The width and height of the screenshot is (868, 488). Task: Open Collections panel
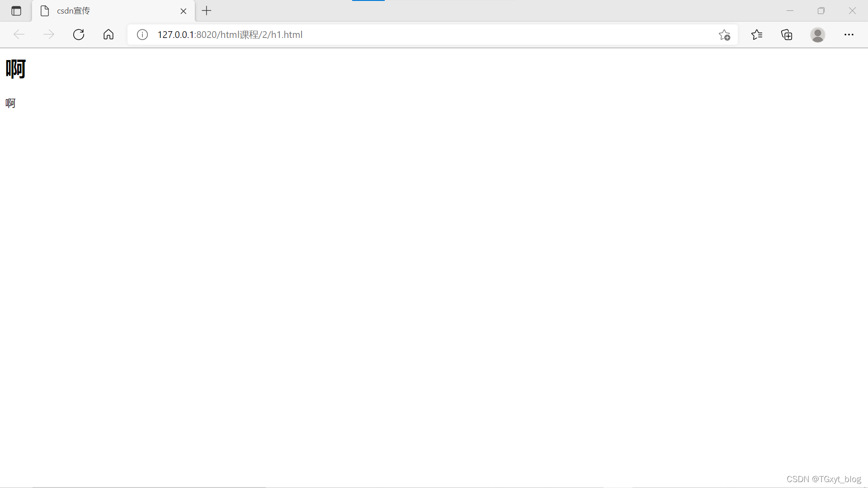click(x=787, y=35)
